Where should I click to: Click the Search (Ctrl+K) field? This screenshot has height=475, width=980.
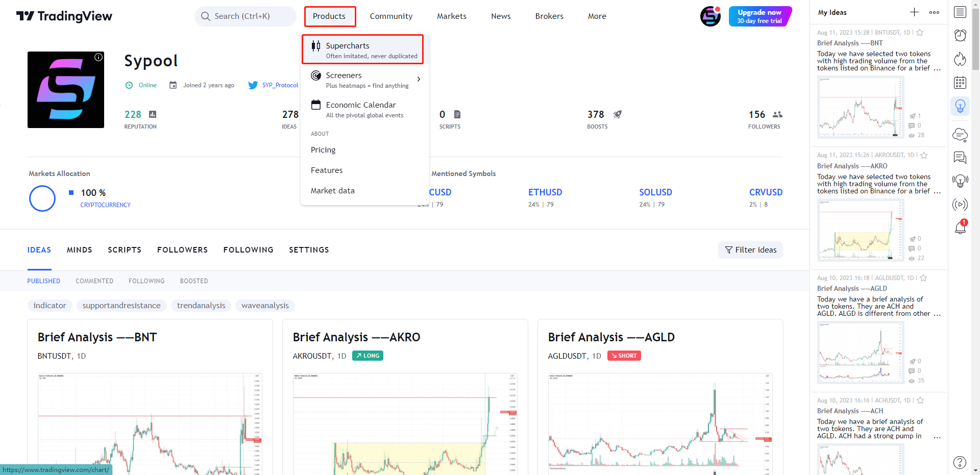246,16
